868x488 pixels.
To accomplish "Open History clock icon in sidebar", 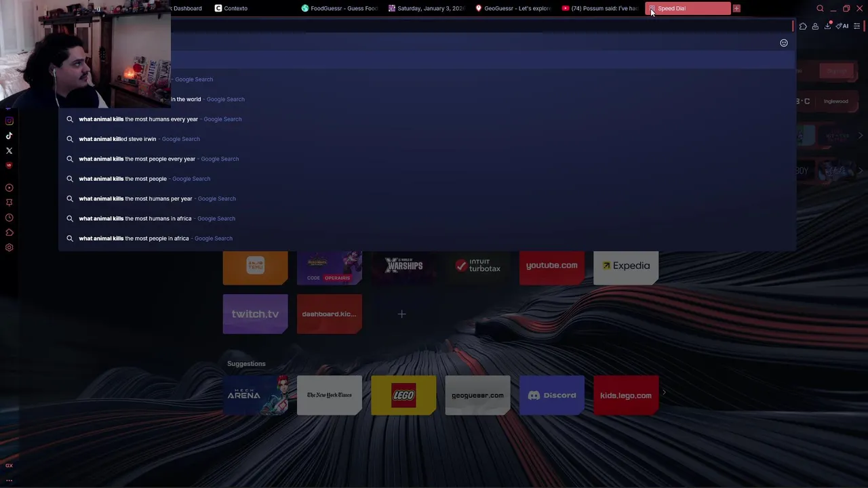I will tap(9, 218).
